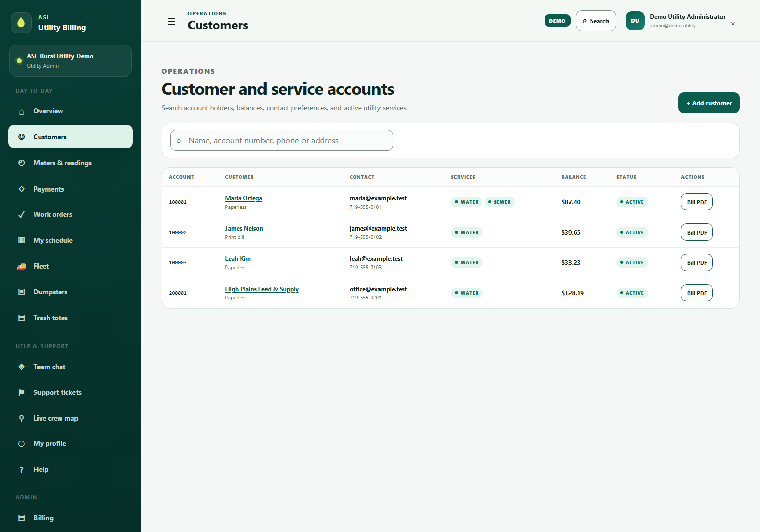Click the water-drop Utility Billing logo
Viewport: 760px width, 532px height.
pyautogui.click(x=21, y=23)
